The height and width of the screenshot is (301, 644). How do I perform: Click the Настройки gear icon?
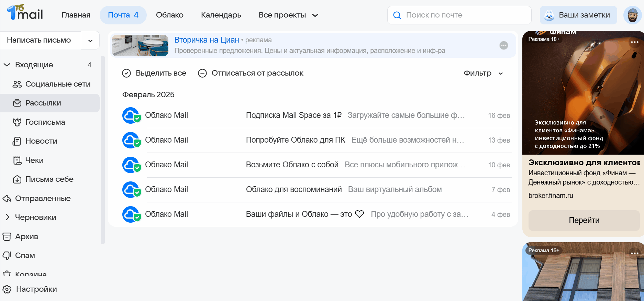click(x=7, y=289)
